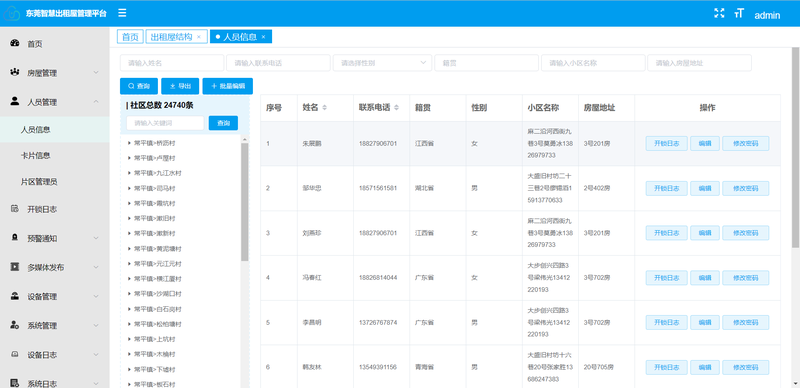Screen dimensions: 800x388
Task: Open the 请选择性别 gender dropdown
Action: pyautogui.click(x=382, y=63)
